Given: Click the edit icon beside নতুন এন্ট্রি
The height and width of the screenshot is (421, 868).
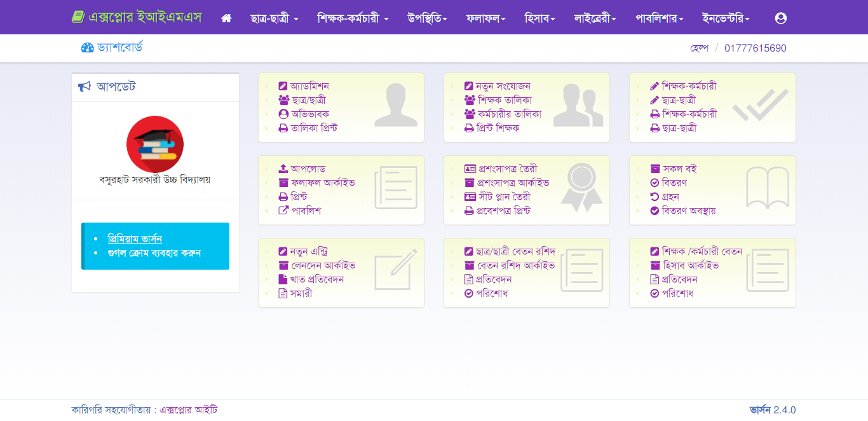Looking at the screenshot, I should 283,252.
